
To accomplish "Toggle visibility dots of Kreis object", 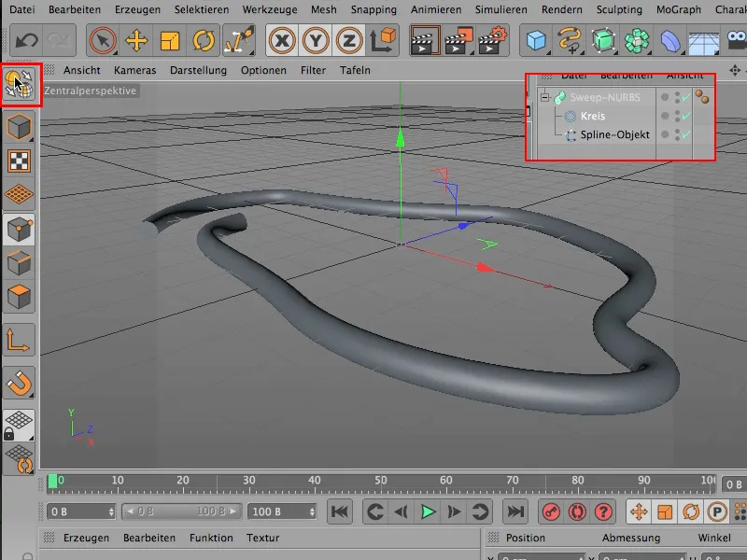I will (x=677, y=116).
